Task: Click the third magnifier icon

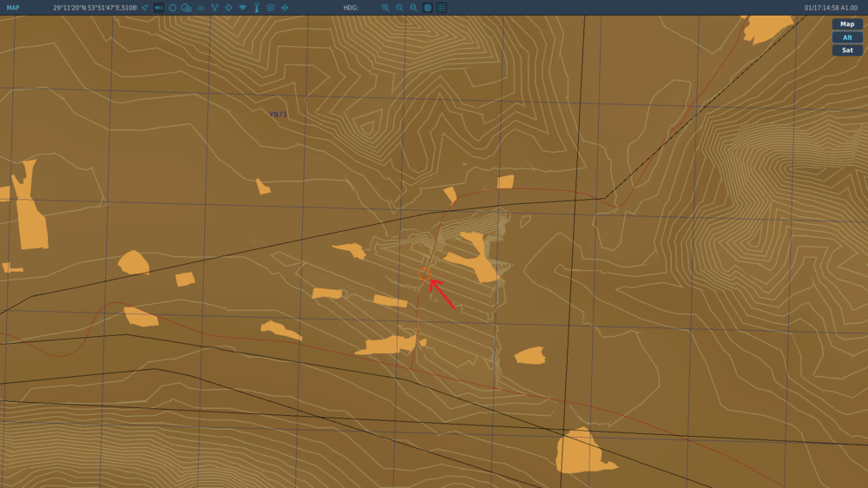Action: (x=413, y=8)
